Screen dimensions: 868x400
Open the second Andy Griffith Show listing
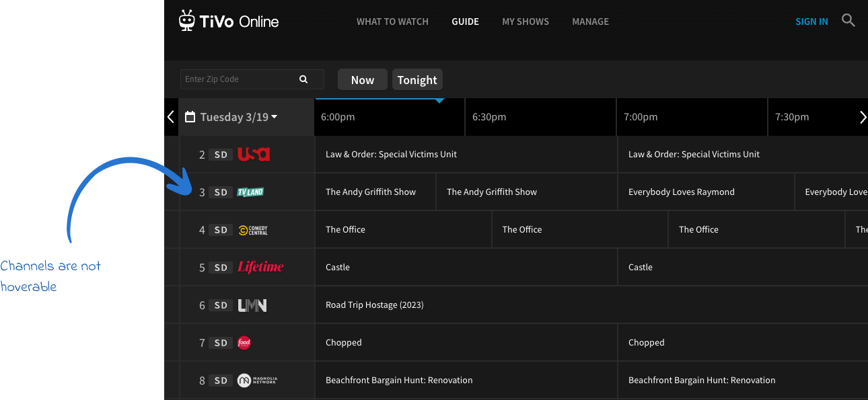pyautogui.click(x=527, y=192)
